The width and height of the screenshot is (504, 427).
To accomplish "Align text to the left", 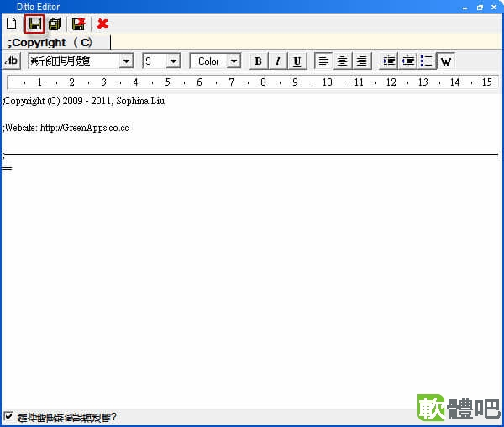I will tap(323, 61).
